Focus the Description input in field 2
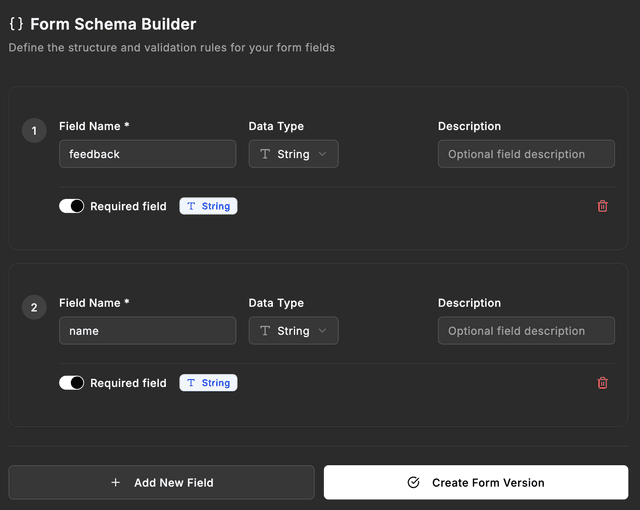The height and width of the screenshot is (510, 640). coord(526,330)
